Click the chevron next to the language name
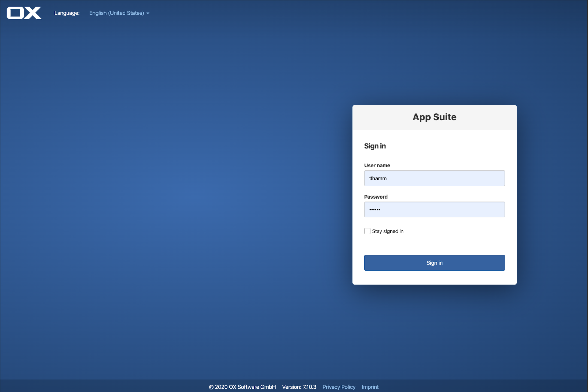Image resolution: width=588 pixels, height=392 pixels. (148, 13)
